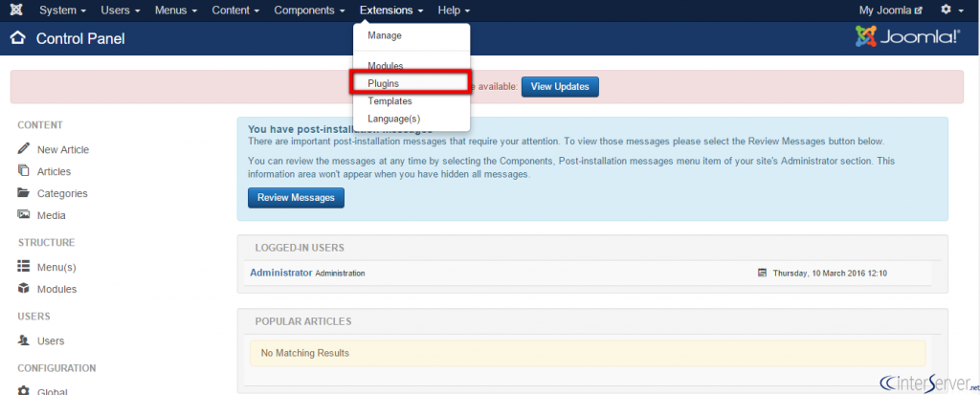980x395 pixels.
Task: Click the Control Panel page title
Action: pyautogui.click(x=80, y=39)
